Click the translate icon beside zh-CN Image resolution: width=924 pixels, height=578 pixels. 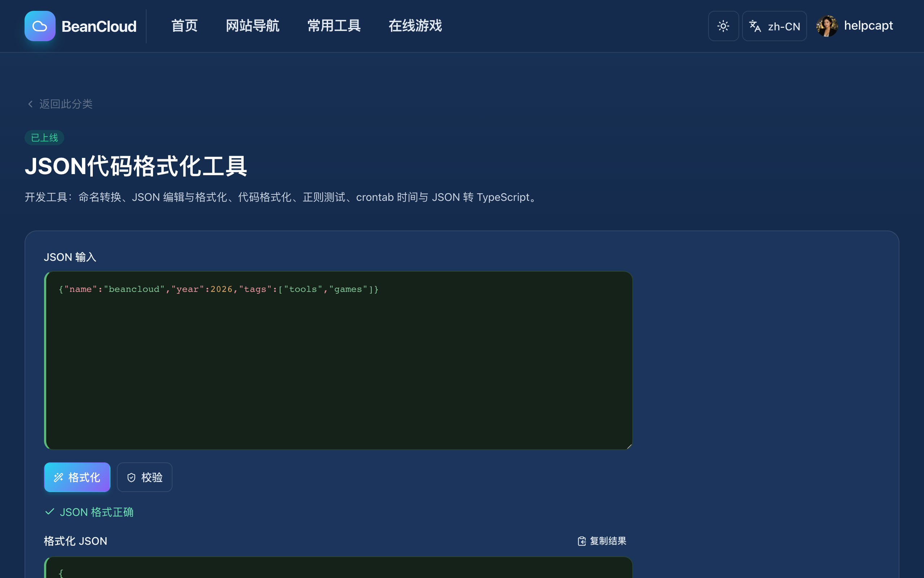(x=755, y=26)
